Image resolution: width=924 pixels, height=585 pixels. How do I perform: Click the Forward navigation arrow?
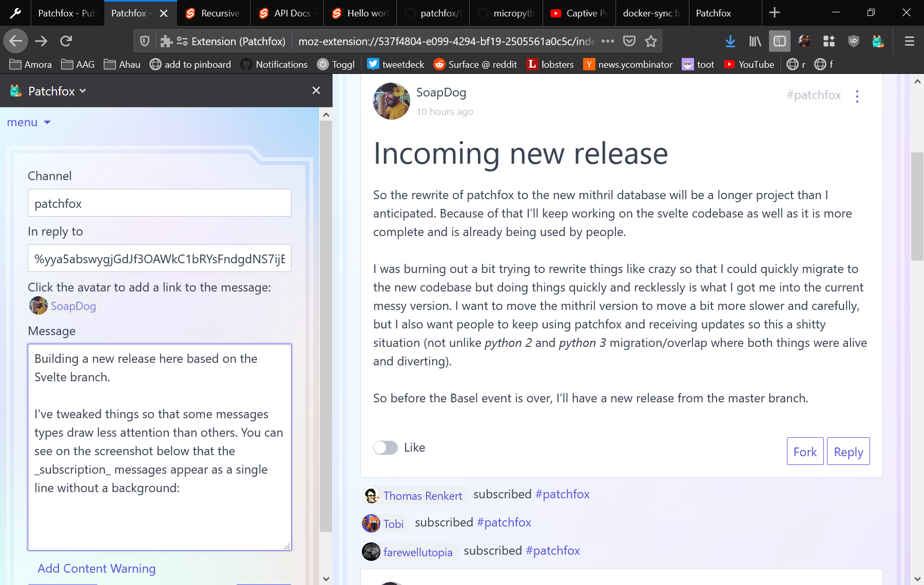coord(41,41)
